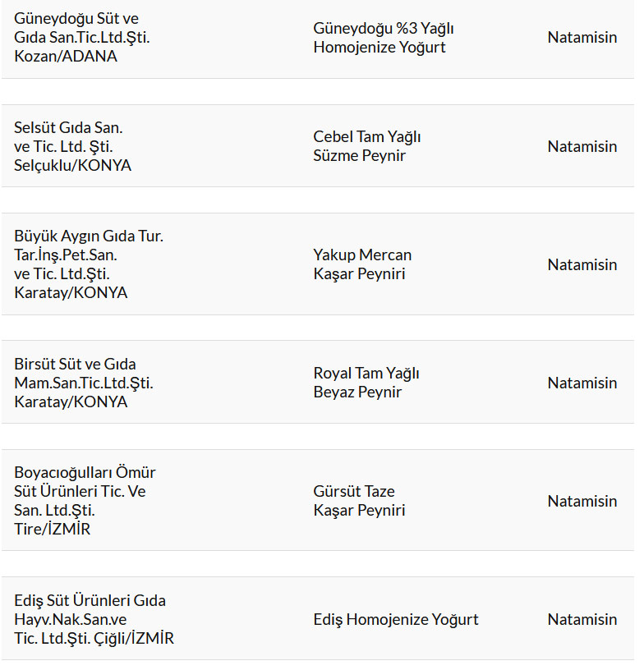The width and height of the screenshot is (644, 670).
Task: Click Natamisin next to Cebel Süzme Peynir
Action: 582,146
